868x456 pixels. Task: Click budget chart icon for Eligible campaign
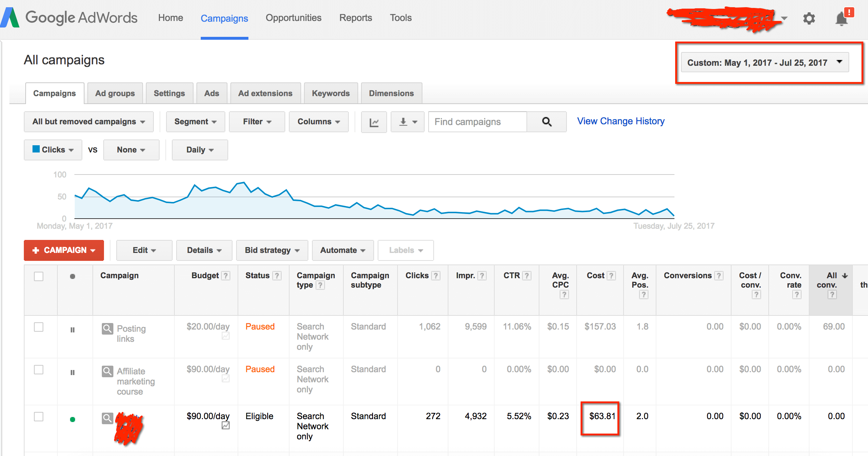(226, 425)
